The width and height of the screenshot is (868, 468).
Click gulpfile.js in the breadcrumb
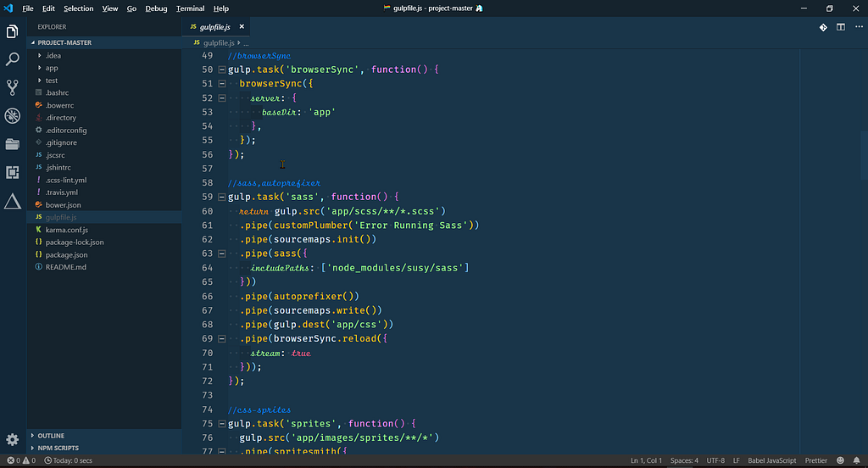(219, 42)
